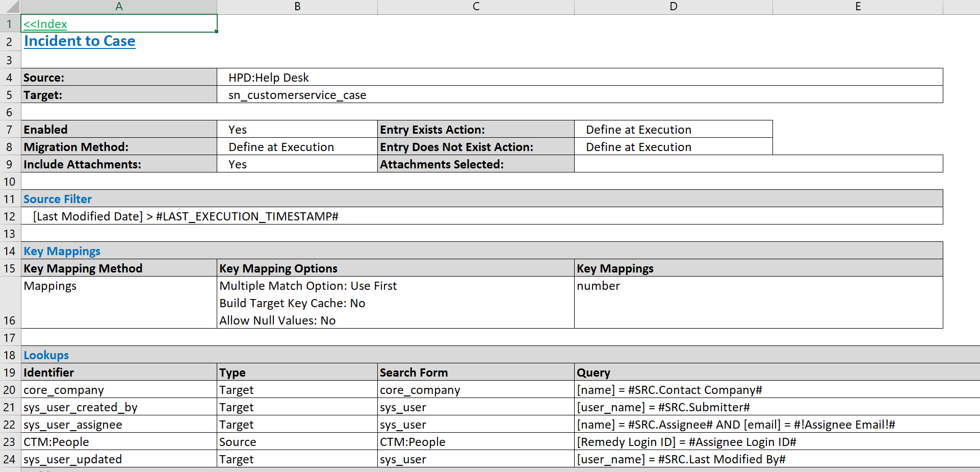Click the '[user_name] = #SRC.Last Modified By#' query
This screenshot has height=472, width=980.
pyautogui.click(x=777, y=459)
